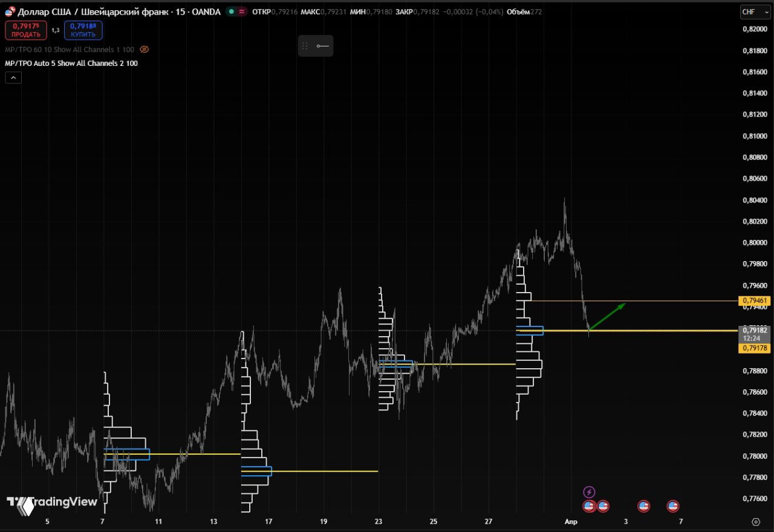Image resolution: width=774 pixels, height=532 pixels.
Task: Click the purple lightning bolt icon above event markers
Action: (x=590, y=491)
